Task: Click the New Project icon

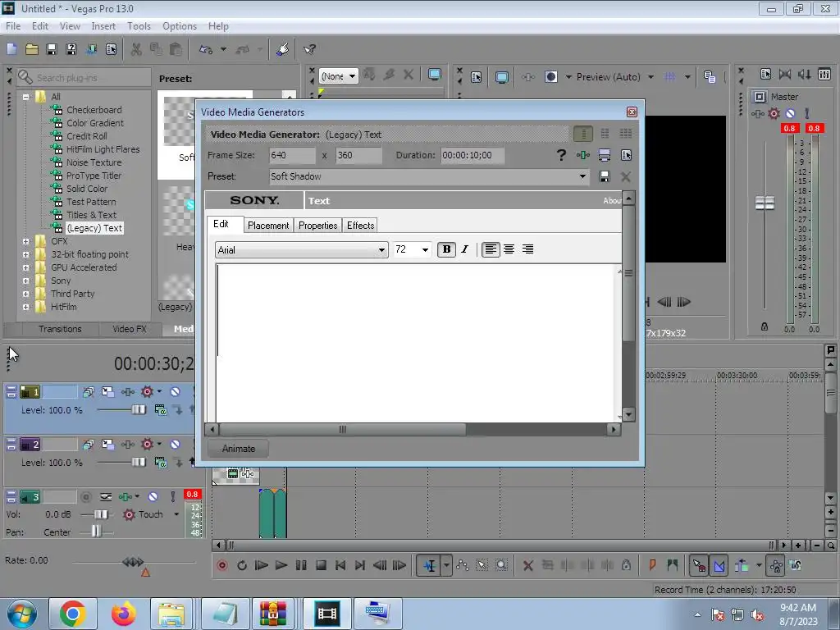Action: (11, 49)
